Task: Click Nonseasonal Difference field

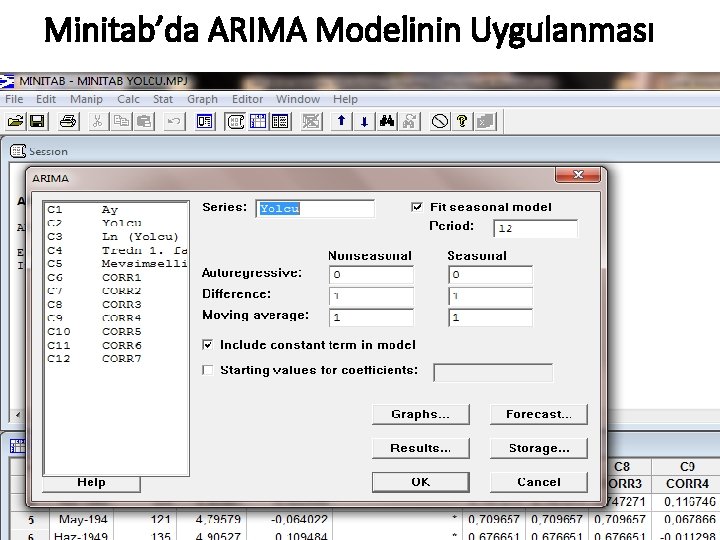Action: click(x=371, y=296)
